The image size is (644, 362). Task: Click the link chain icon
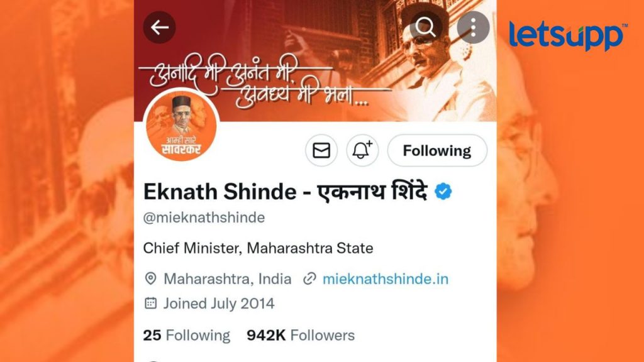tap(309, 279)
